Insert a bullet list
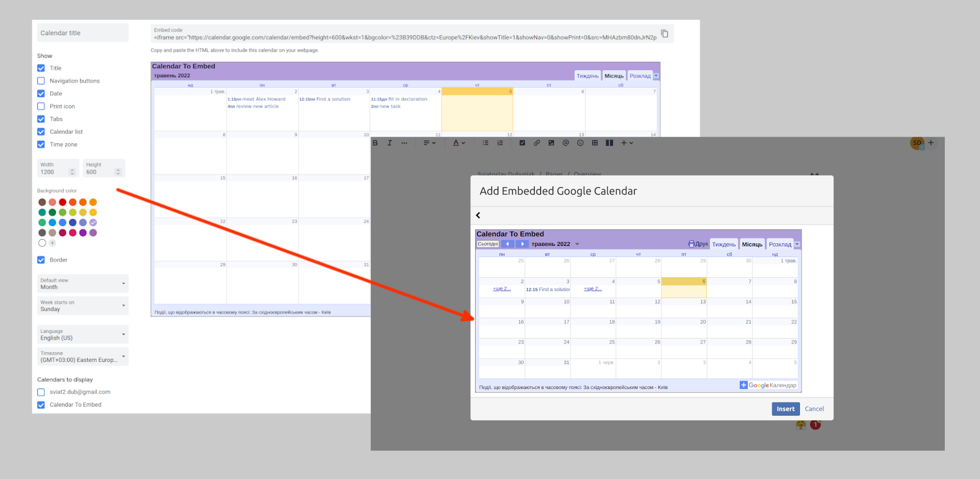The height and width of the screenshot is (479, 980). point(485,143)
